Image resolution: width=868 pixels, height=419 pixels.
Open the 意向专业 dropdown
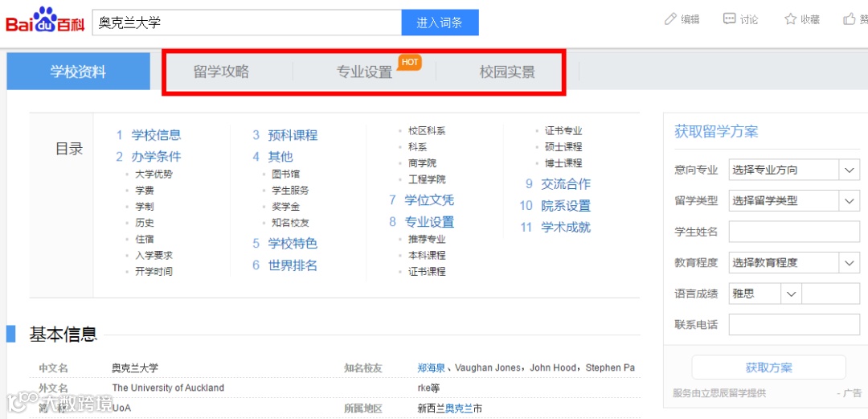794,170
